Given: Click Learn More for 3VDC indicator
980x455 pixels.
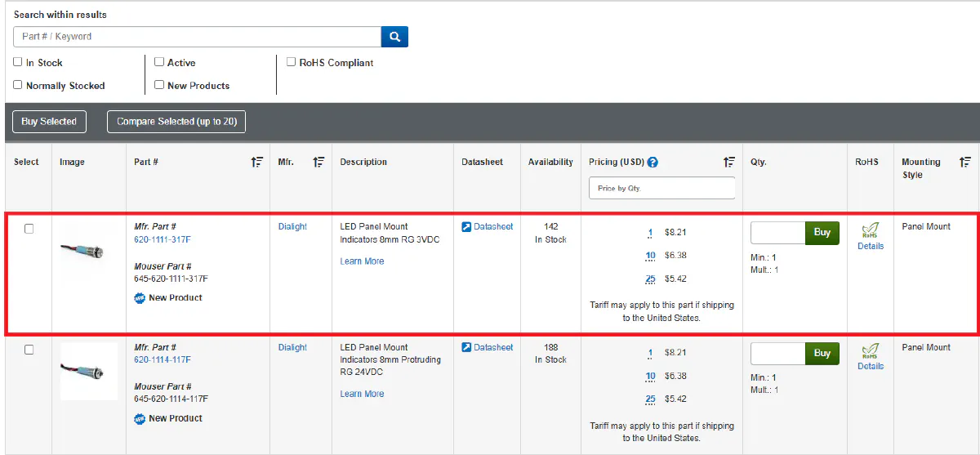Looking at the screenshot, I should pos(362,261).
